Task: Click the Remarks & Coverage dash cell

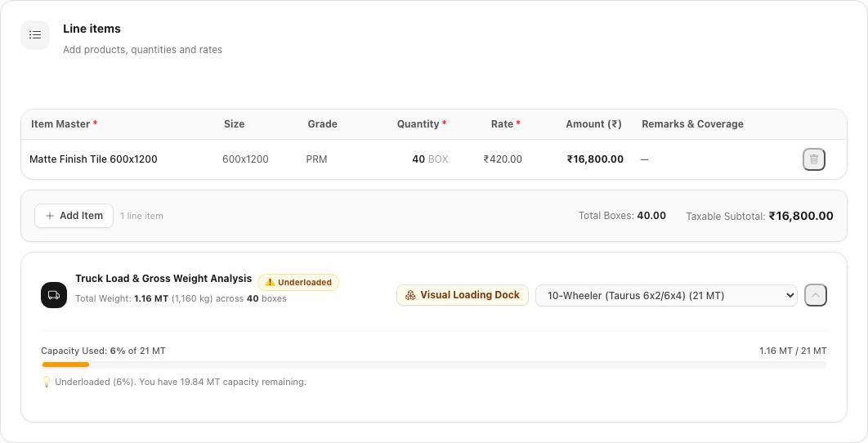Action: coord(644,159)
